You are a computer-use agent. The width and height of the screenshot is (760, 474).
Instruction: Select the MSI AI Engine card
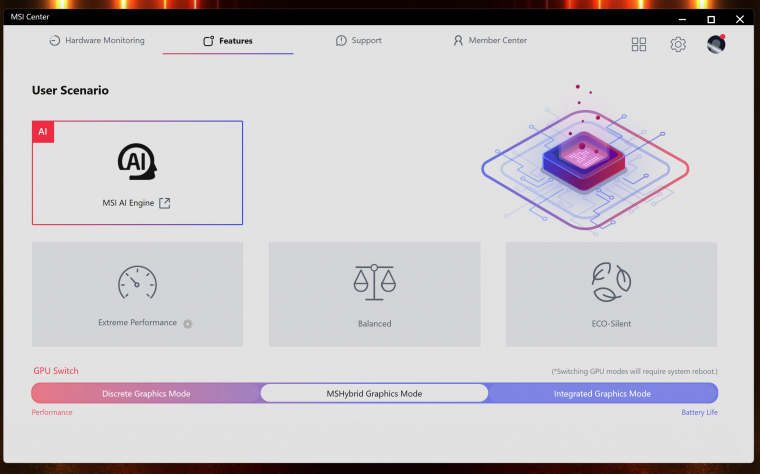[x=137, y=173]
